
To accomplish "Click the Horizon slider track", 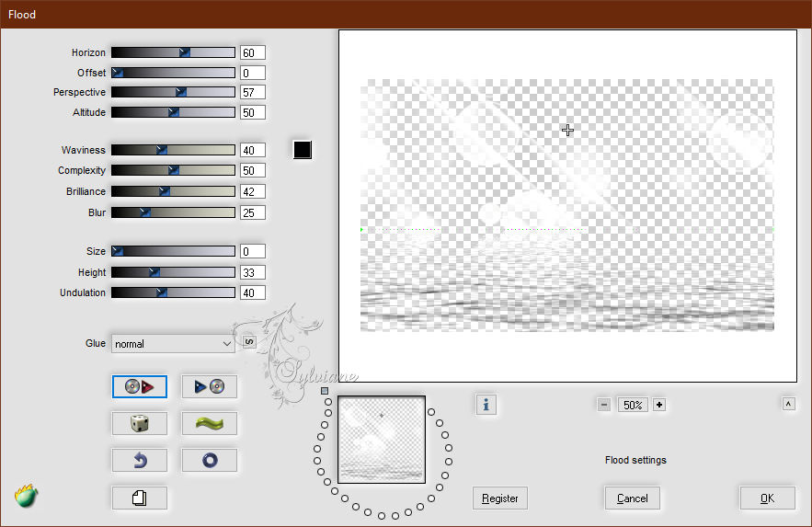I will coord(173,52).
